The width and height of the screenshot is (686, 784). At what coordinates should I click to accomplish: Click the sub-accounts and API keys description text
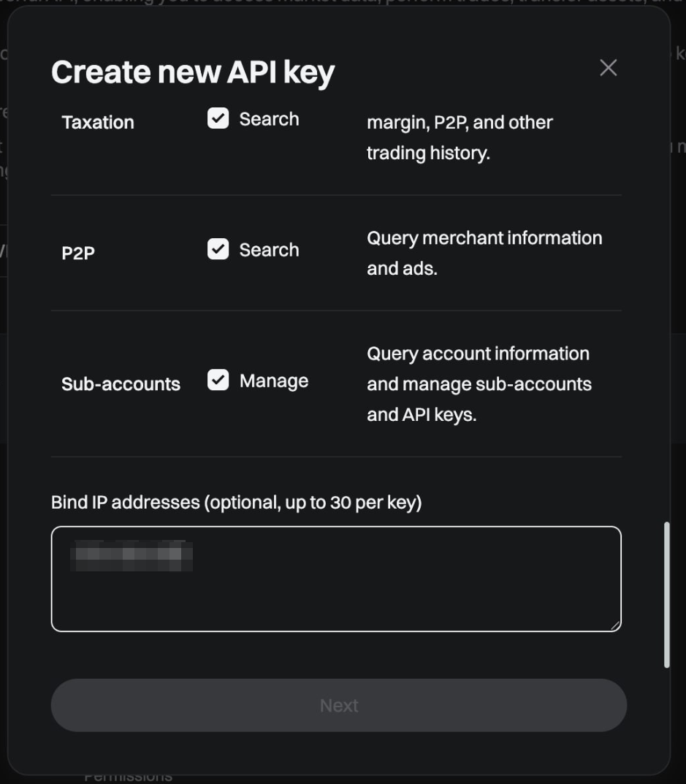(x=479, y=384)
